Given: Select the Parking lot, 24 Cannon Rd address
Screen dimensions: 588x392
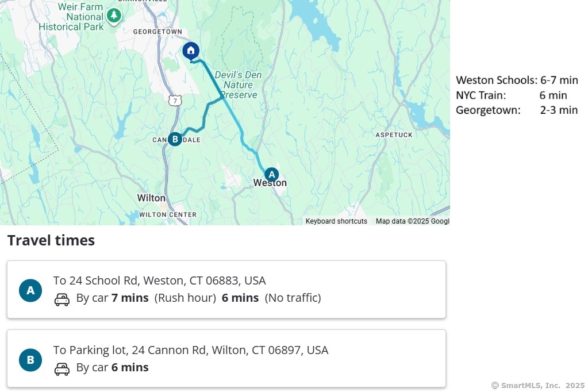Looking at the screenshot, I should click(190, 350).
